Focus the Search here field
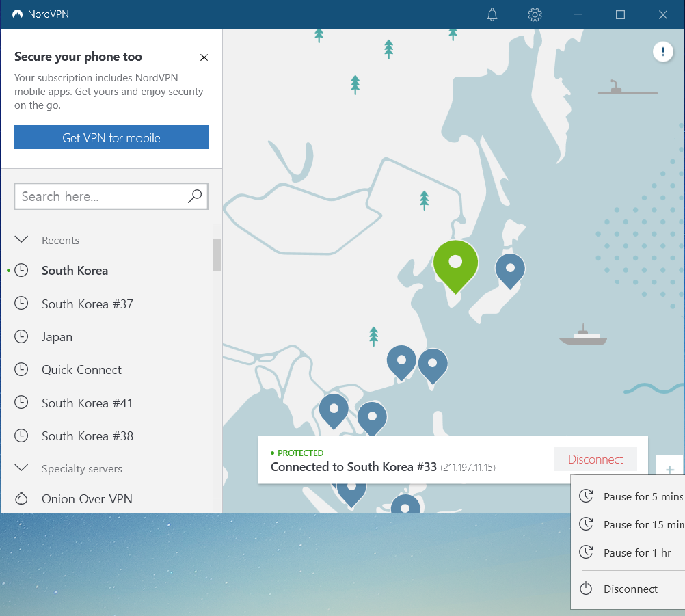Screen dimensions: 685x616 (111, 196)
